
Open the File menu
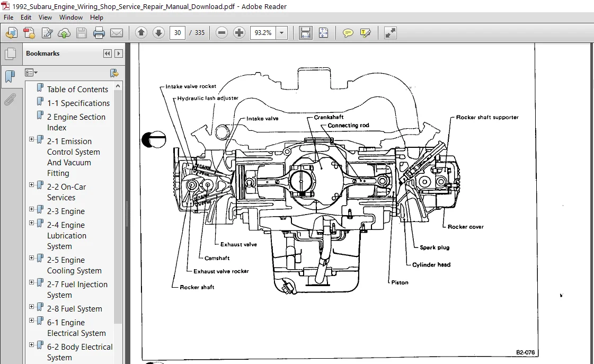point(8,17)
